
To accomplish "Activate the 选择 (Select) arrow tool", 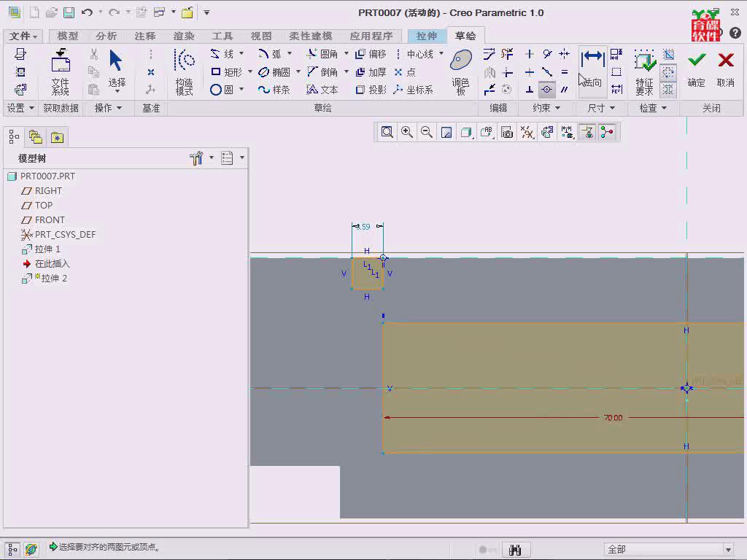I will click(x=117, y=69).
